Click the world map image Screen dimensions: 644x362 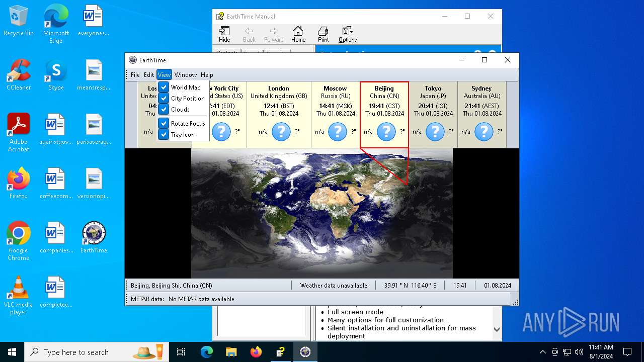[x=322, y=213]
